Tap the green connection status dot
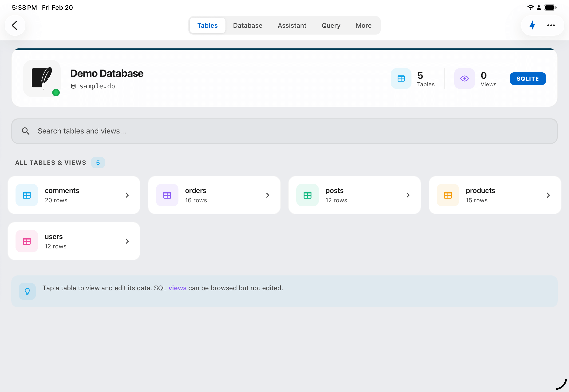This screenshot has height=392, width=569. coord(56,93)
